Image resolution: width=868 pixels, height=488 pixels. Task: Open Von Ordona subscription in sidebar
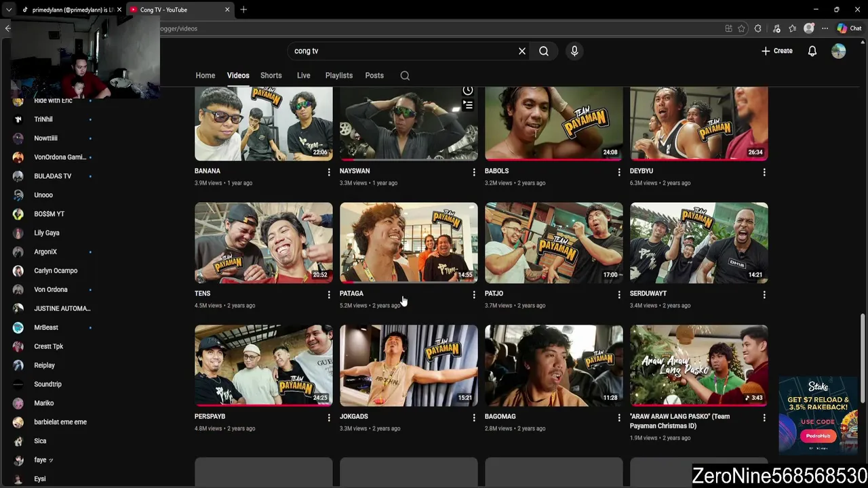(51, 289)
